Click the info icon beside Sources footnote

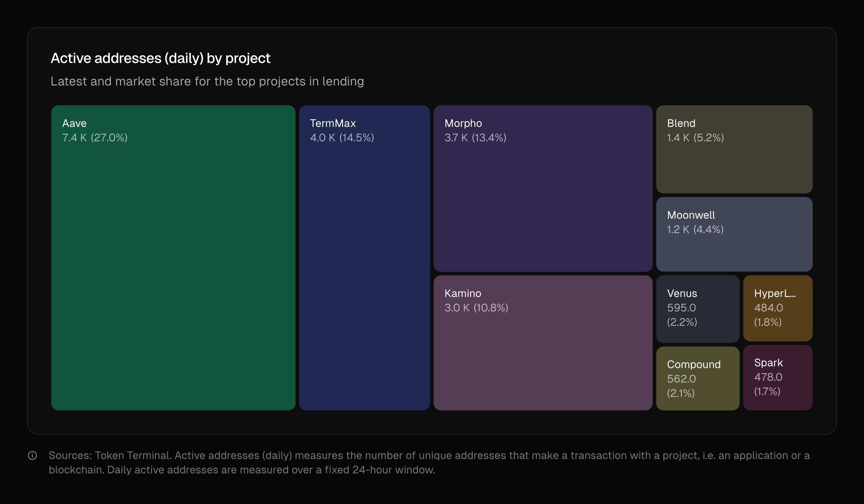(x=32, y=455)
